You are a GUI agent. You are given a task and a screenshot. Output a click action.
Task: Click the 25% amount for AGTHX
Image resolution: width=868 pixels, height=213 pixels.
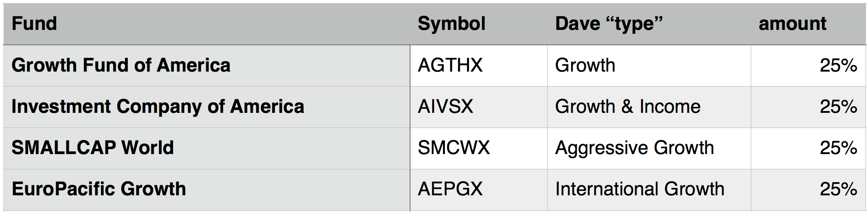(x=808, y=66)
